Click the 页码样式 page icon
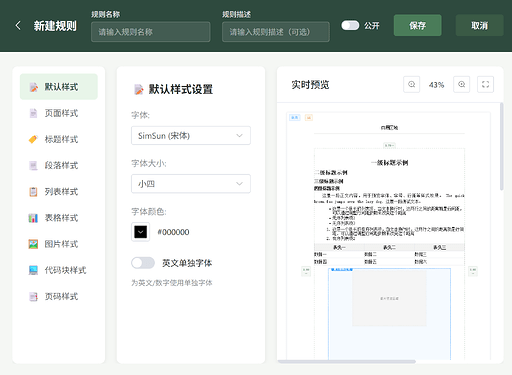 click(x=33, y=296)
